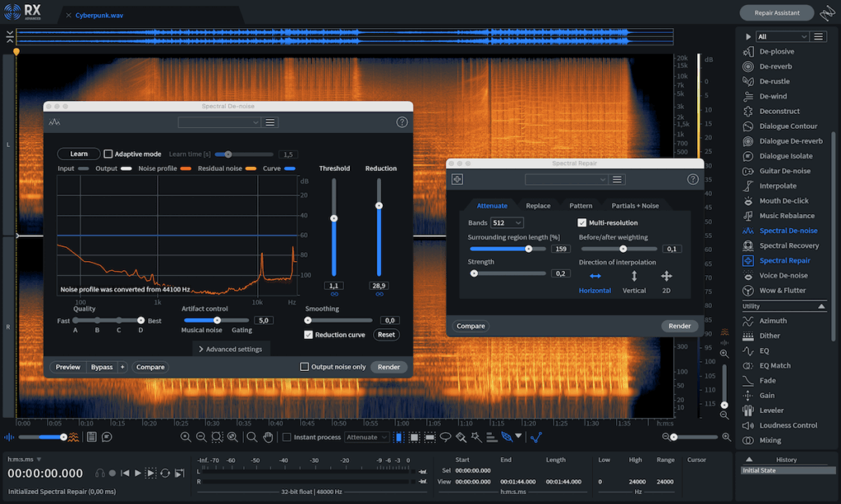The height and width of the screenshot is (504, 841).
Task: Select Vertical interpolation direction
Action: coord(634,282)
